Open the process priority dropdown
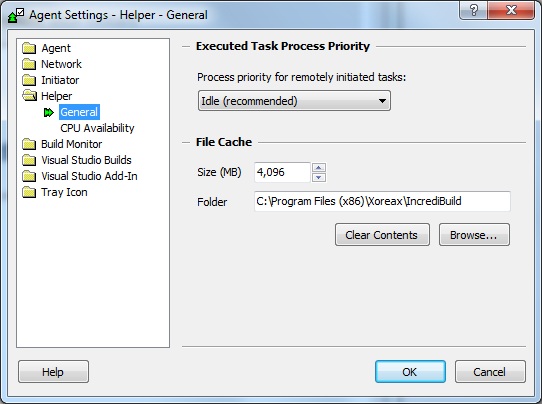The height and width of the screenshot is (405, 542). (294, 101)
